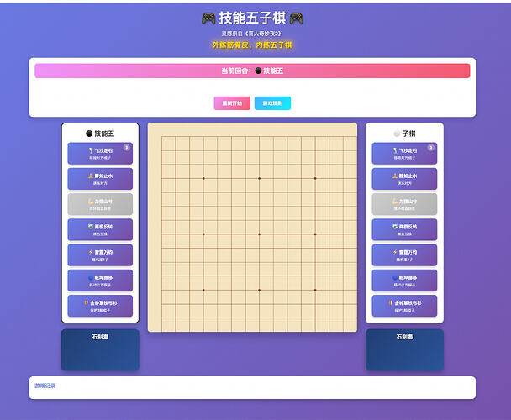Activate black player's 乾坤挪移 skill
The image size is (511, 420).
pyautogui.click(x=100, y=281)
